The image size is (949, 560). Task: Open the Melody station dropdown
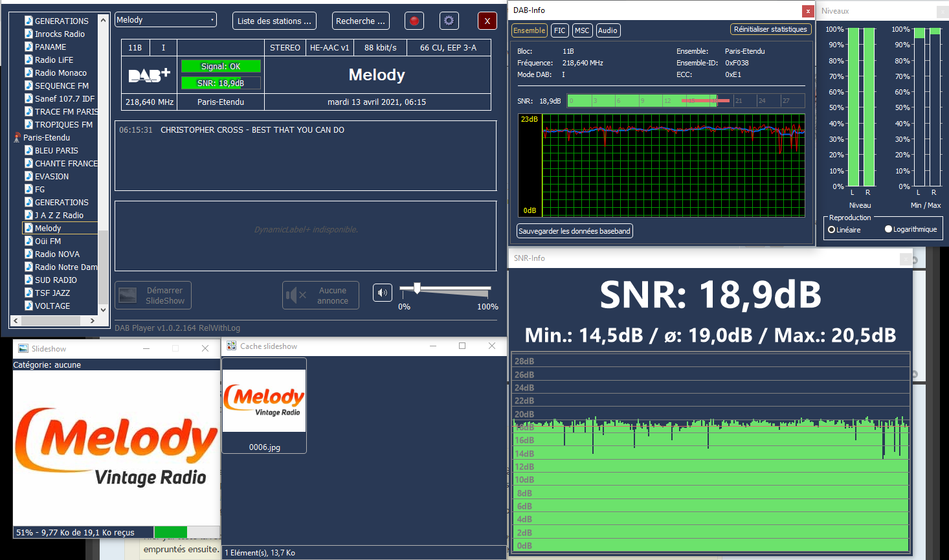pyautogui.click(x=166, y=20)
